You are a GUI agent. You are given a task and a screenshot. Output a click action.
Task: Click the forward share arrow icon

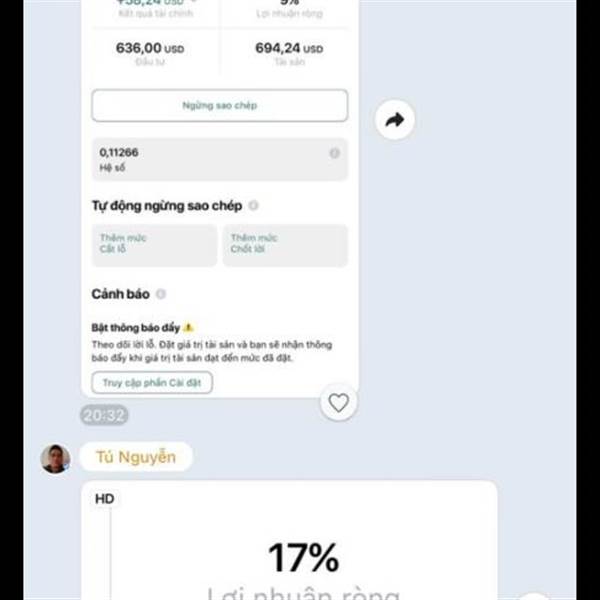pos(395,120)
